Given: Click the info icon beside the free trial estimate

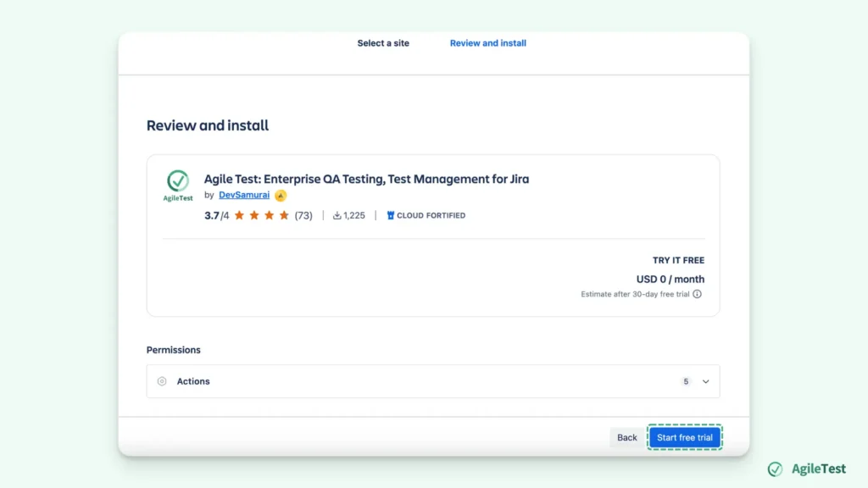Looking at the screenshot, I should point(698,295).
